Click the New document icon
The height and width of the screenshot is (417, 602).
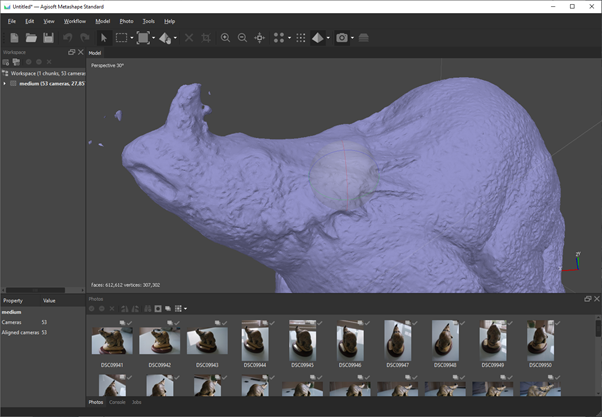pos(13,38)
